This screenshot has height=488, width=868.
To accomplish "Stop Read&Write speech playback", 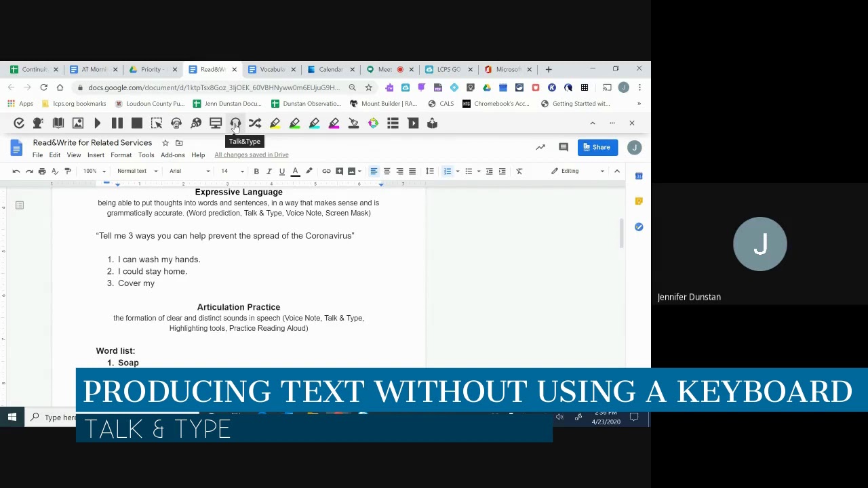I will (137, 123).
